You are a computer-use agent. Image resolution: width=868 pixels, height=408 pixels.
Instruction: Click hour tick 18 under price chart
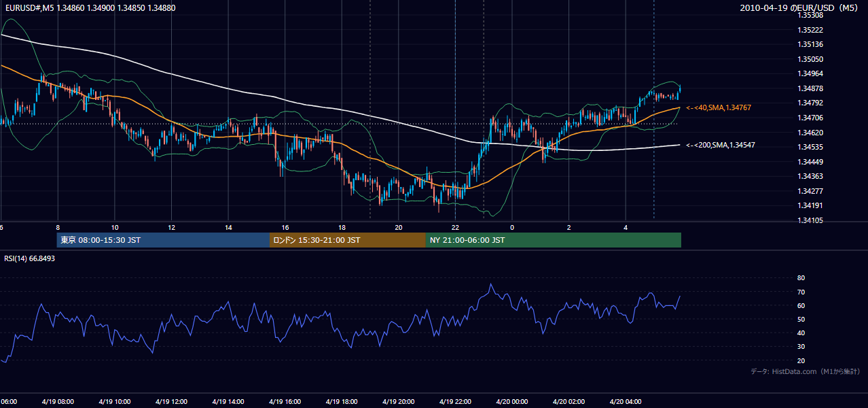[342, 227]
